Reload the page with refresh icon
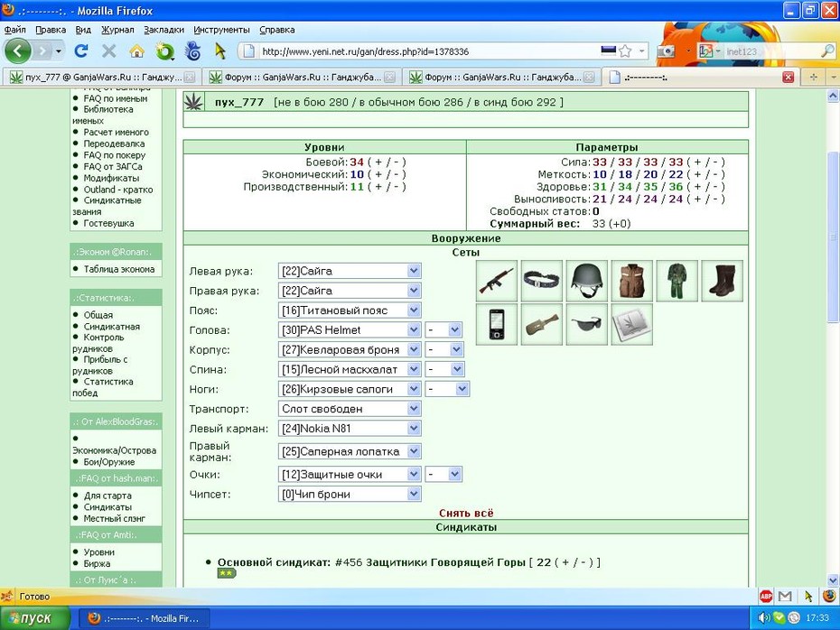Viewport: 840px width, 630px height. pyautogui.click(x=81, y=51)
